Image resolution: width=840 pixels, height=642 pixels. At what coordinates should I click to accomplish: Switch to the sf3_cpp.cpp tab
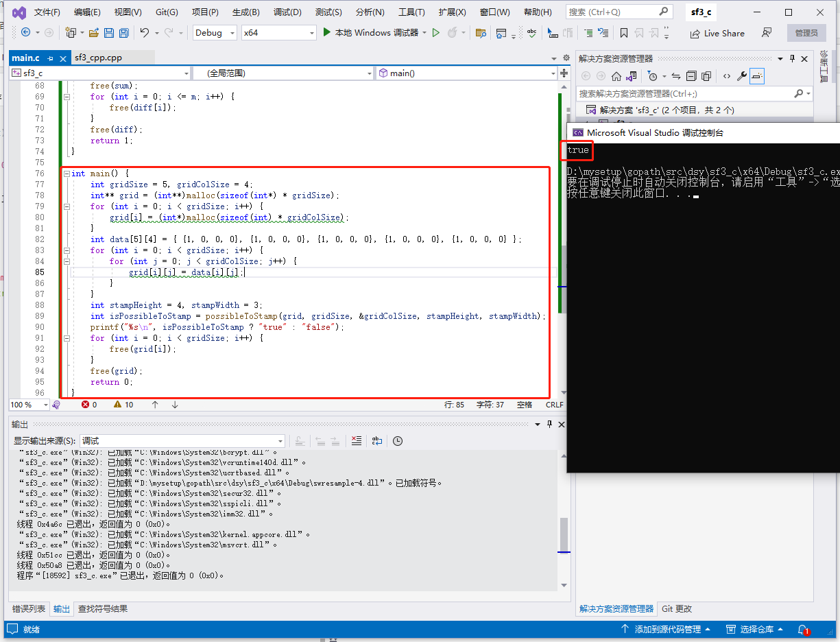click(x=98, y=58)
